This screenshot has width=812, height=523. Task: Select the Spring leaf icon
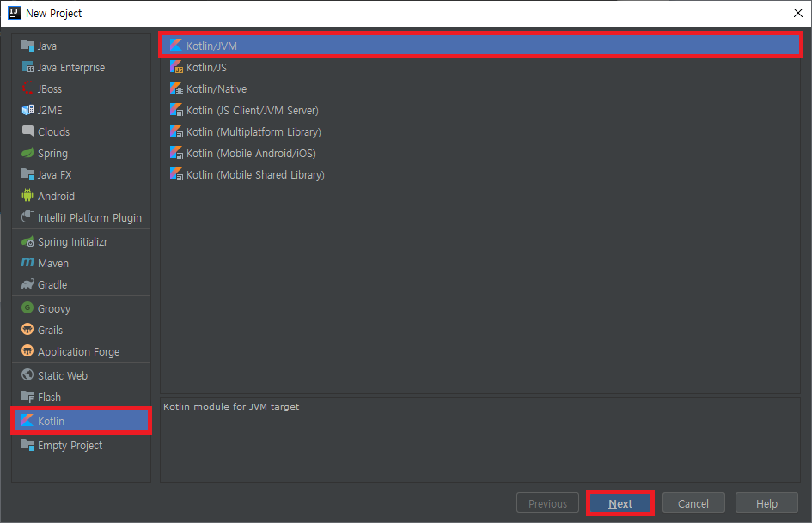click(27, 153)
